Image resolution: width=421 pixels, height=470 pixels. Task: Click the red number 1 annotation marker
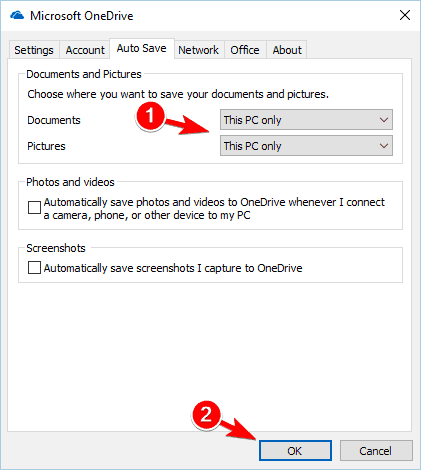click(x=150, y=116)
